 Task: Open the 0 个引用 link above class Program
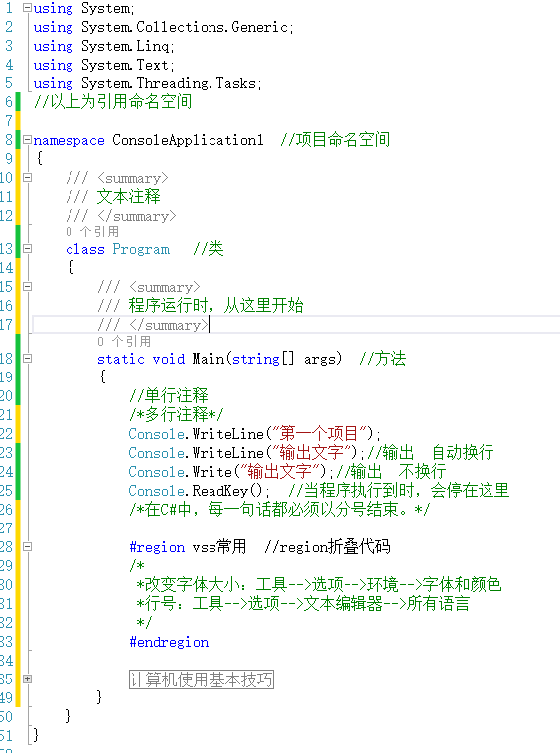pos(92,231)
